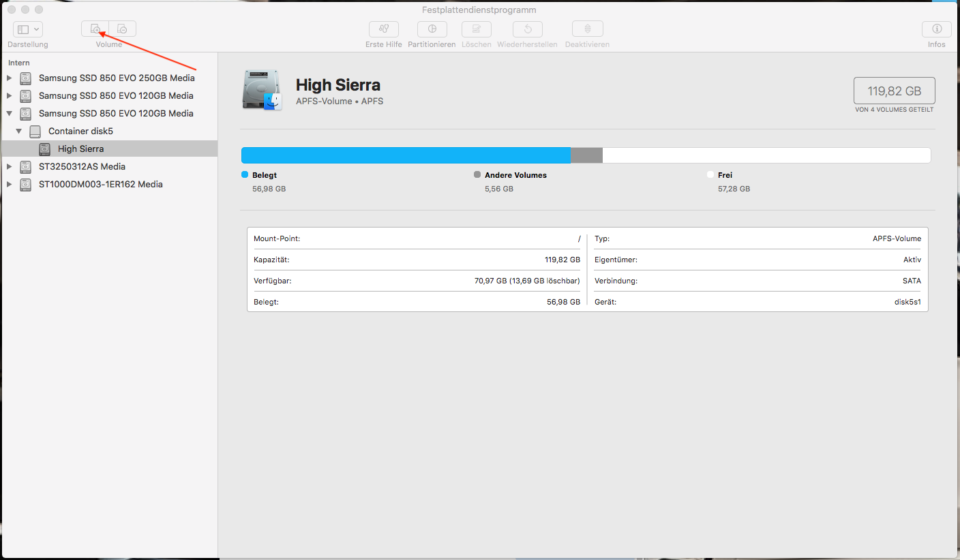Click the 119,82 GB capacity box

pyautogui.click(x=895, y=91)
